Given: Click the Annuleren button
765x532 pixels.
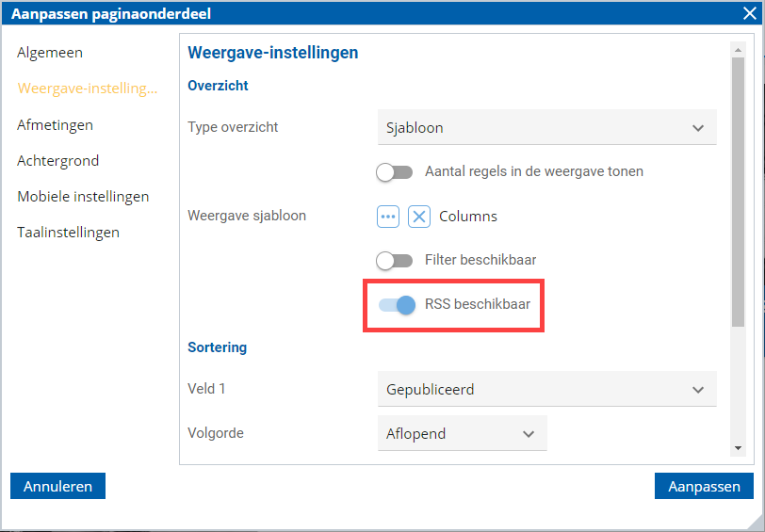Looking at the screenshot, I should [x=57, y=486].
